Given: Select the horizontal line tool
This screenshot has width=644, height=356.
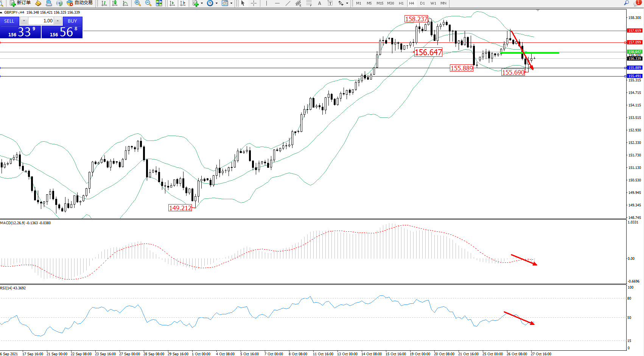Looking at the screenshot, I should (277, 3).
